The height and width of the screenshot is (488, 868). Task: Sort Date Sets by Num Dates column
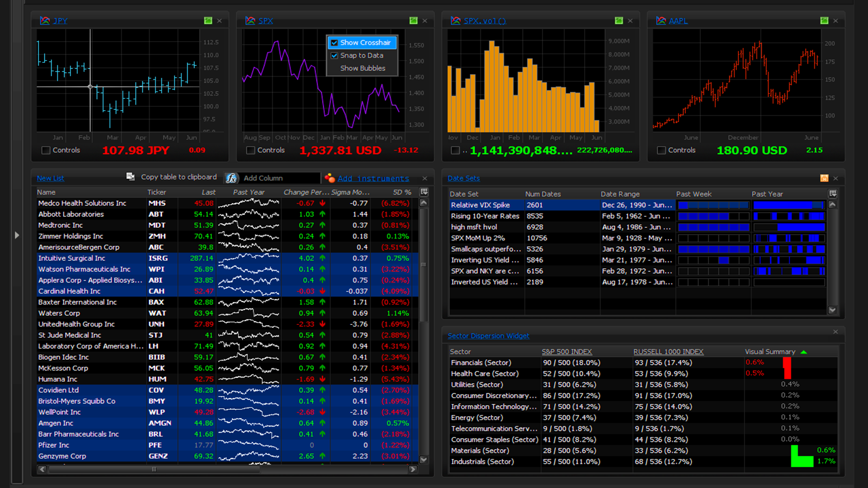tap(542, 194)
